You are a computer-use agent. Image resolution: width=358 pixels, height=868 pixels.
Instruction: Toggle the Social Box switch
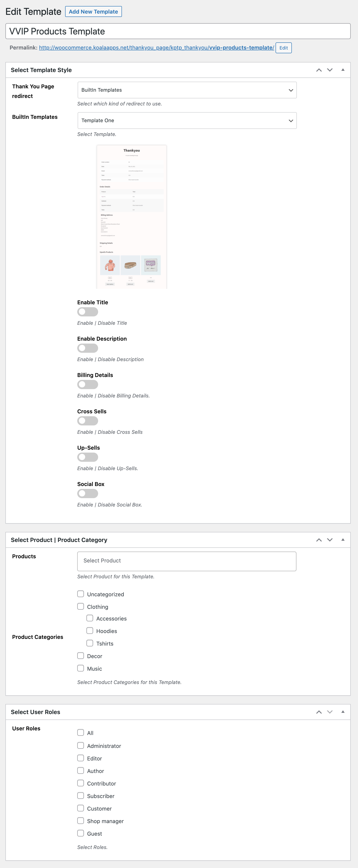click(87, 494)
